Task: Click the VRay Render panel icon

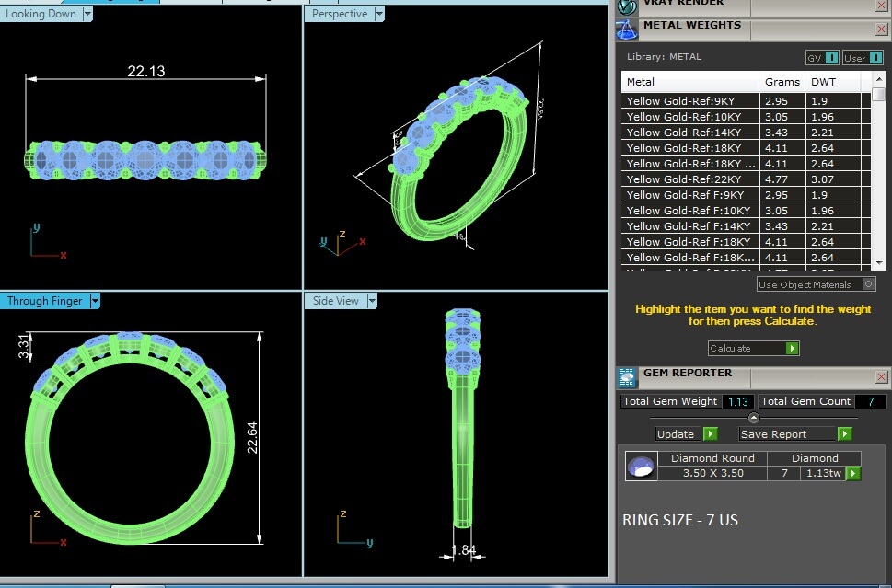Action: point(627,5)
